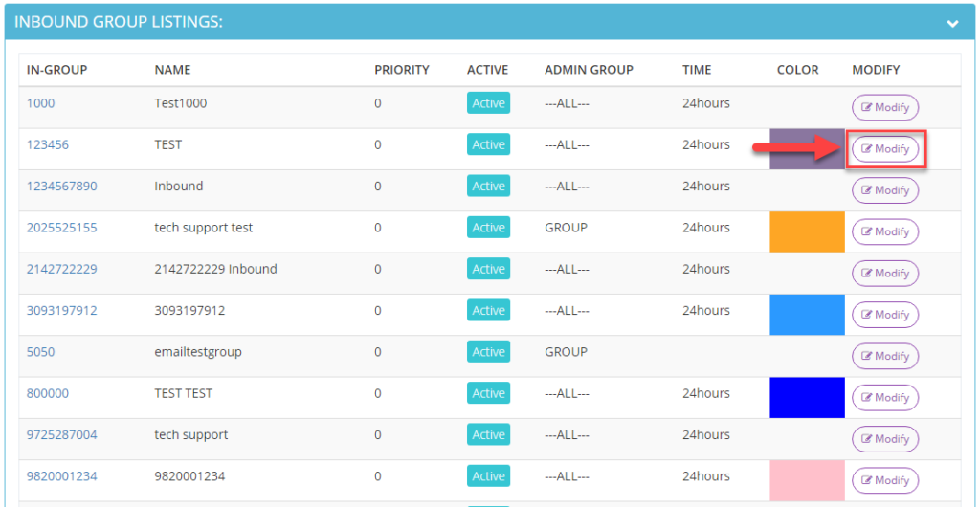Click name cell '2142722229 Inbound'
The image size is (980, 507).
point(215,269)
